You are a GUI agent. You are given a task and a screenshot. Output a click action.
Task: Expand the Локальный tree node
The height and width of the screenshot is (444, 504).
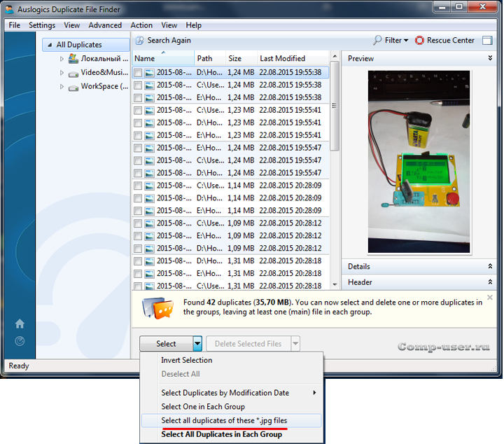click(x=62, y=59)
